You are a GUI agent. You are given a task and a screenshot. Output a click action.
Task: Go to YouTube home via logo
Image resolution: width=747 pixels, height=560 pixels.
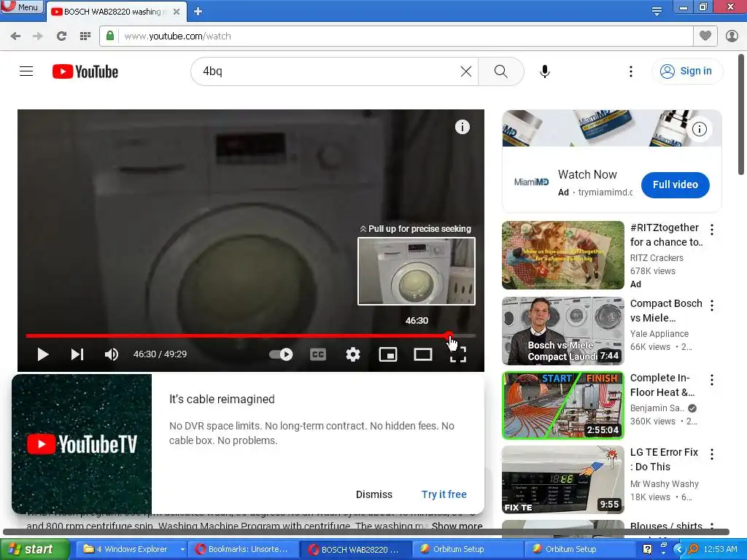click(85, 71)
